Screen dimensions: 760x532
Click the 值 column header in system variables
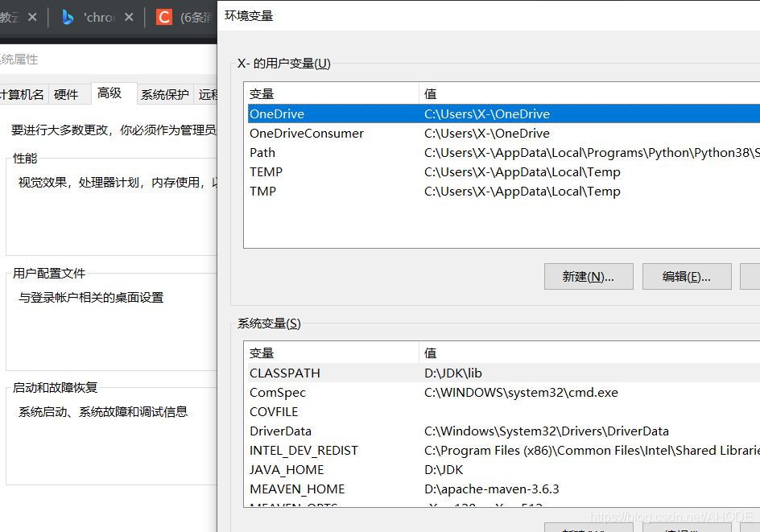click(589, 353)
